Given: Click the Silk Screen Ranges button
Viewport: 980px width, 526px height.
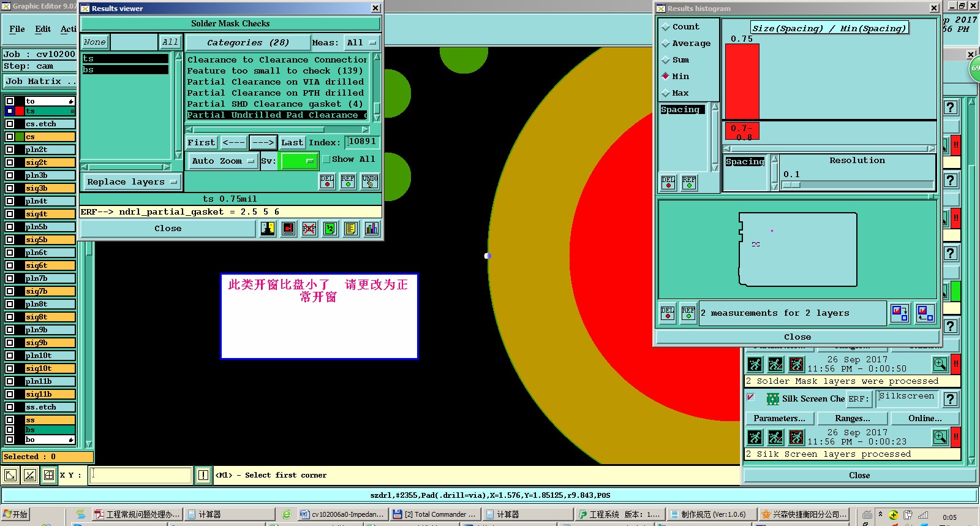Looking at the screenshot, I should (852, 418).
